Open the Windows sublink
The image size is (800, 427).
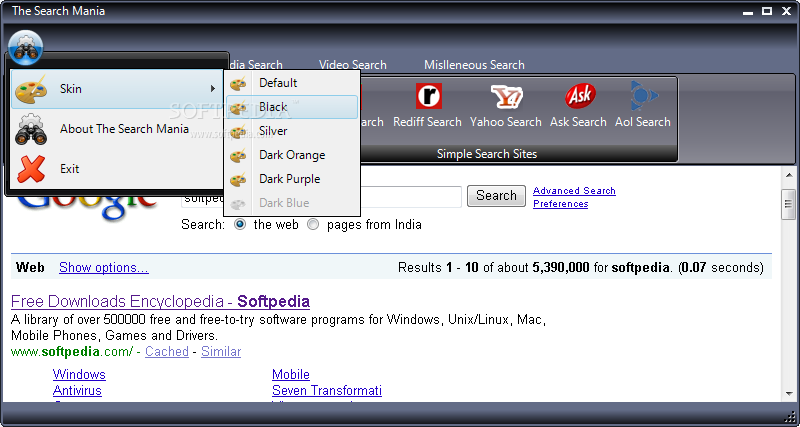(x=79, y=374)
